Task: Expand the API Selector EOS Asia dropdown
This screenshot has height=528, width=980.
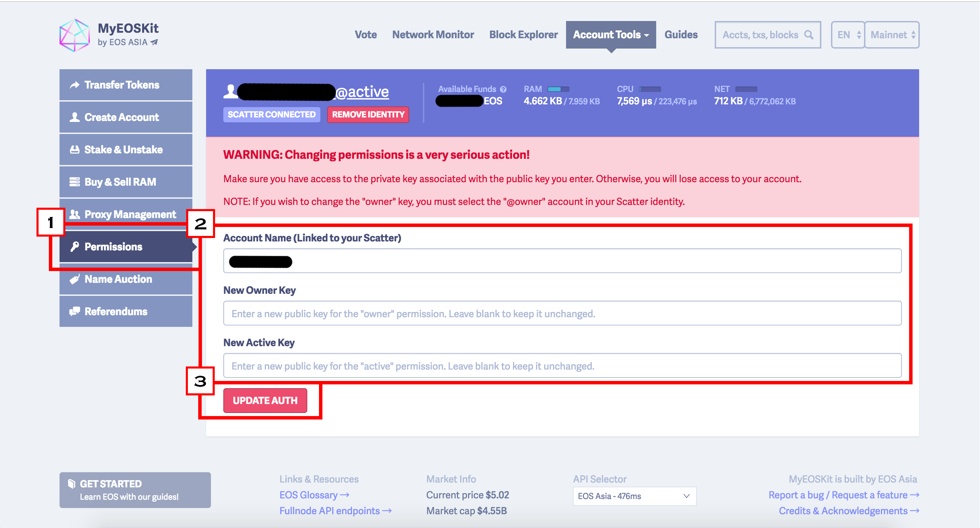Action: point(635,496)
